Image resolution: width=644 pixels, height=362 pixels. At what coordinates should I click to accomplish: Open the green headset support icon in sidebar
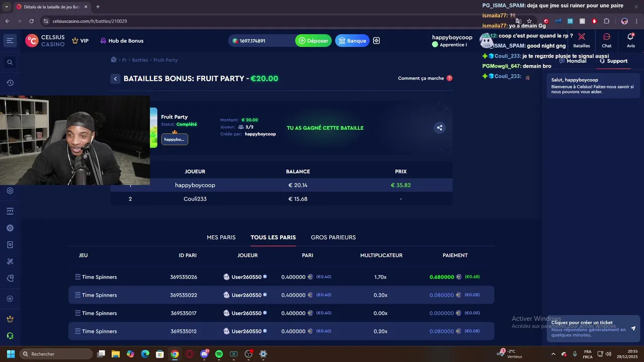(x=10, y=336)
